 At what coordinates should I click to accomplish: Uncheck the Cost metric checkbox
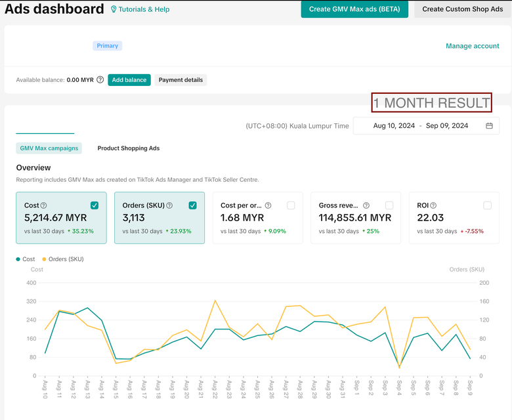95,205
